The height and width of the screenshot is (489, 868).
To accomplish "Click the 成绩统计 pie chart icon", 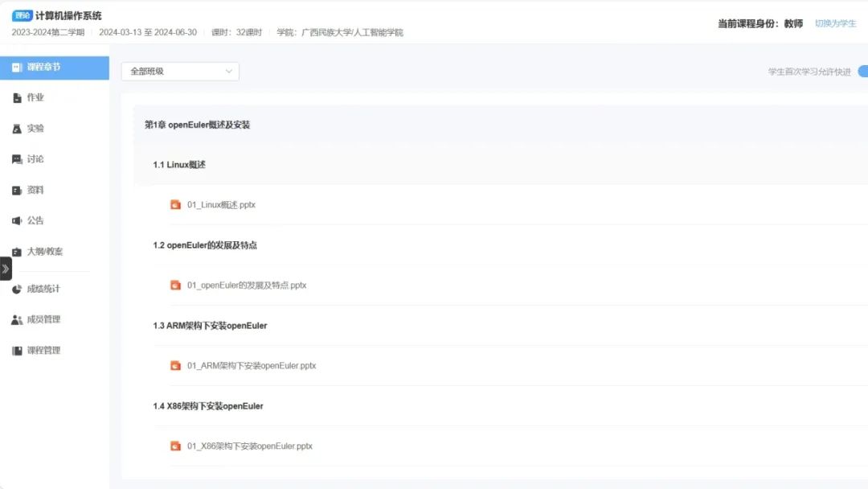I will point(17,289).
